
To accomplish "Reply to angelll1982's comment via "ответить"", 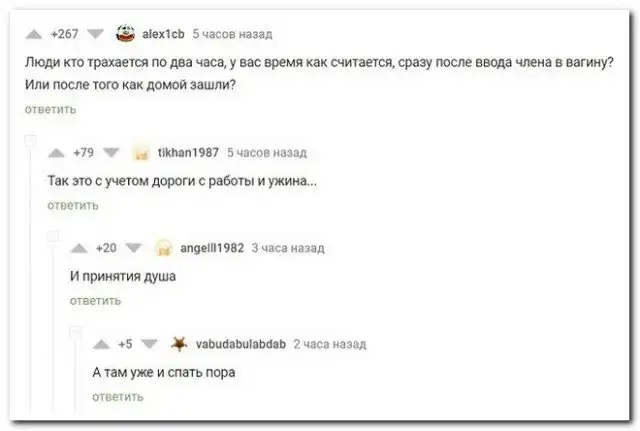I will (96, 301).
